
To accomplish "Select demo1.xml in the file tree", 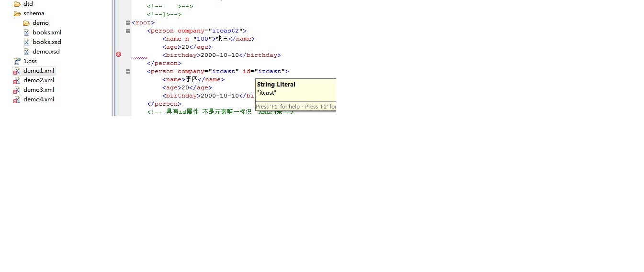I will tap(39, 71).
